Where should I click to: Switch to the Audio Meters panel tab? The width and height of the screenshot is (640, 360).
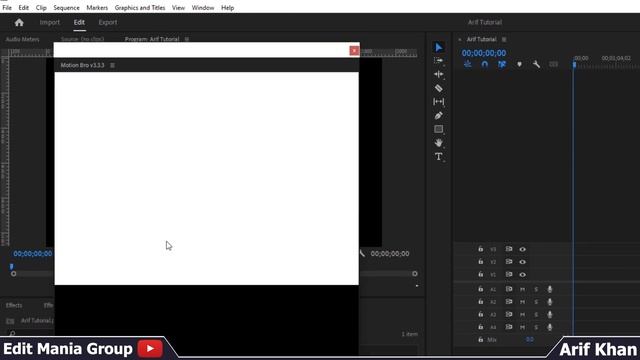[22, 39]
